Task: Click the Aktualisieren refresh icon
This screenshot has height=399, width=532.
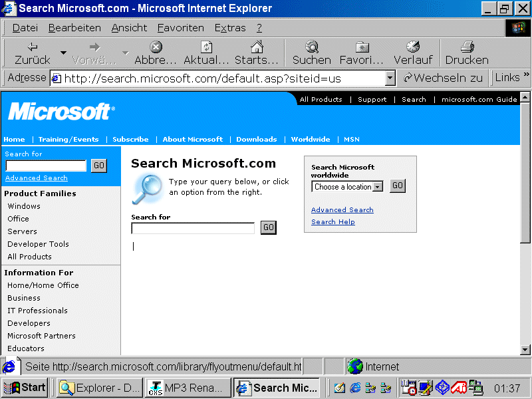Action: [x=206, y=47]
